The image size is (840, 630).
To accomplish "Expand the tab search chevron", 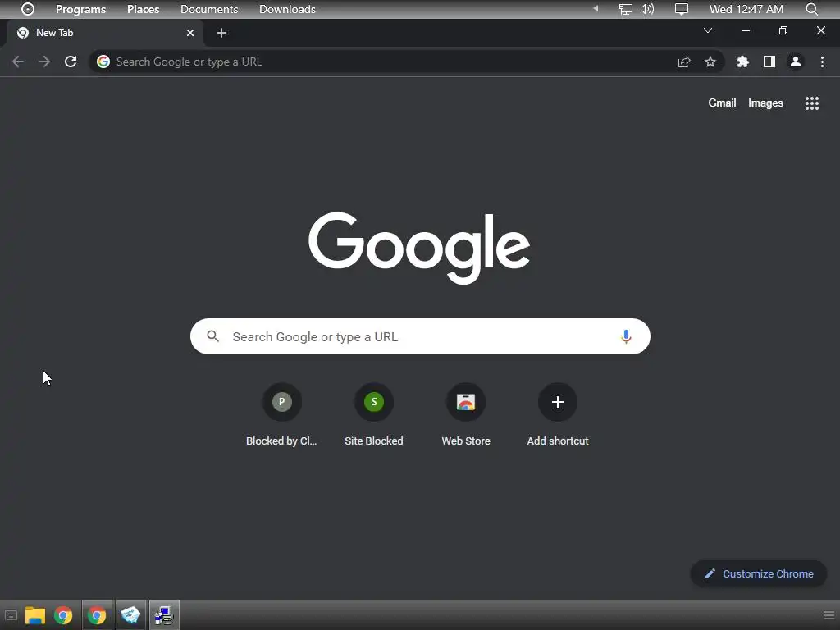I will coord(708,30).
